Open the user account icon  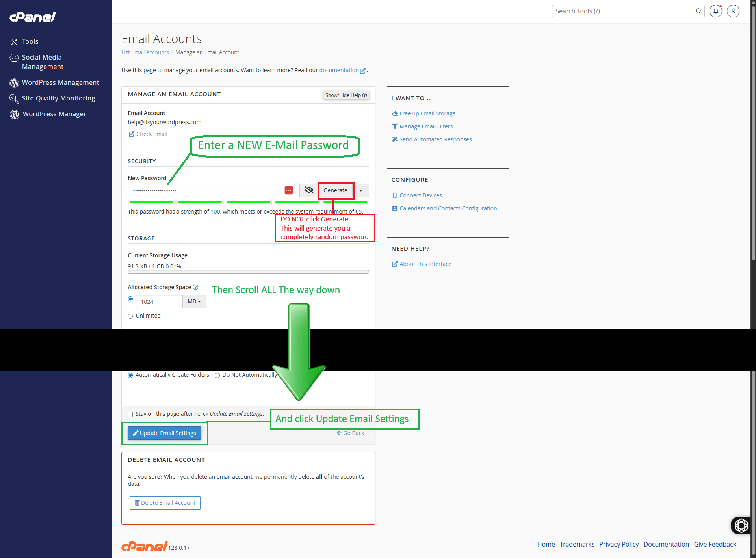coord(733,11)
